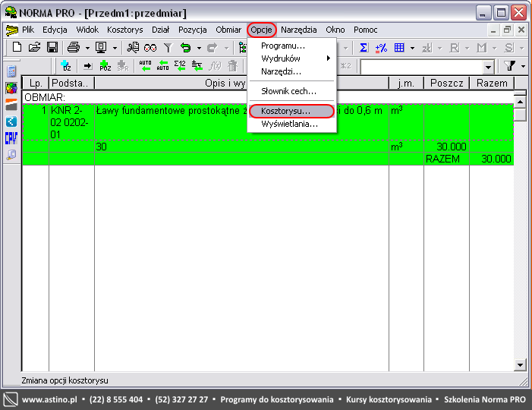532x410 pixels.
Task: Open the Pozycja menu
Action: pos(192,30)
